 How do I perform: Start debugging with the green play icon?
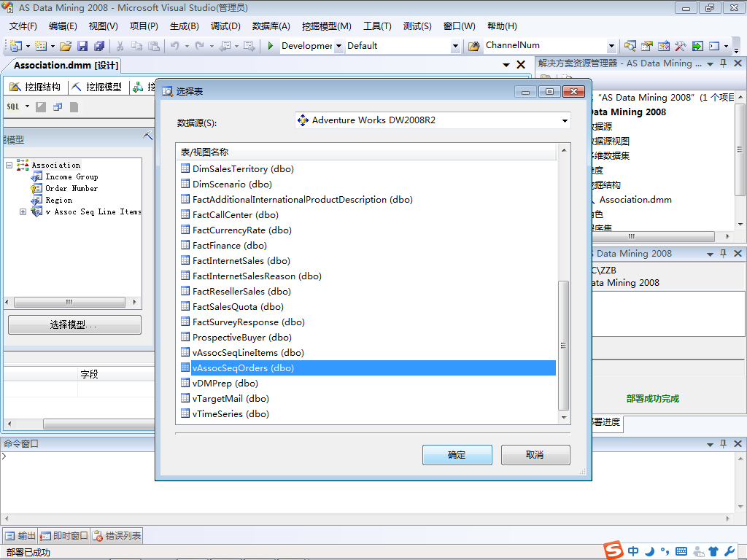[270, 46]
